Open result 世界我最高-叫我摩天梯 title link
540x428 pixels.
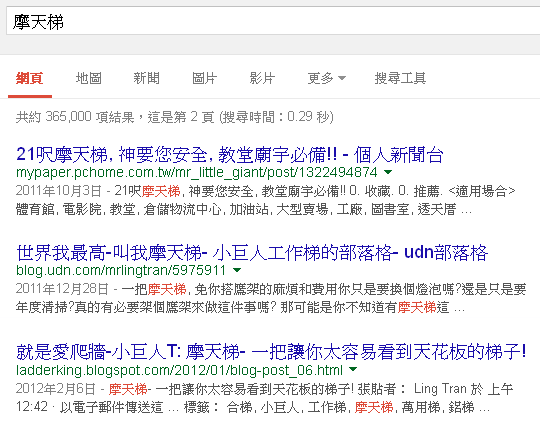click(x=252, y=253)
